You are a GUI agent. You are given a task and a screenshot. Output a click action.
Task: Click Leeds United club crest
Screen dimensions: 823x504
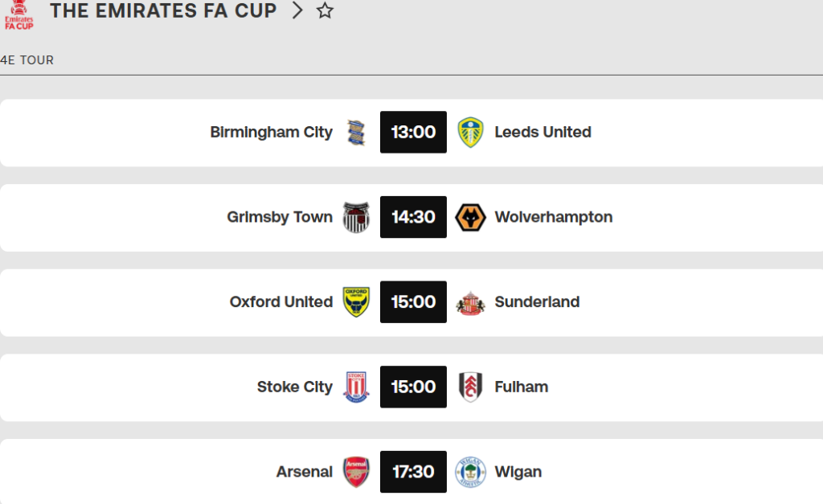470,133
